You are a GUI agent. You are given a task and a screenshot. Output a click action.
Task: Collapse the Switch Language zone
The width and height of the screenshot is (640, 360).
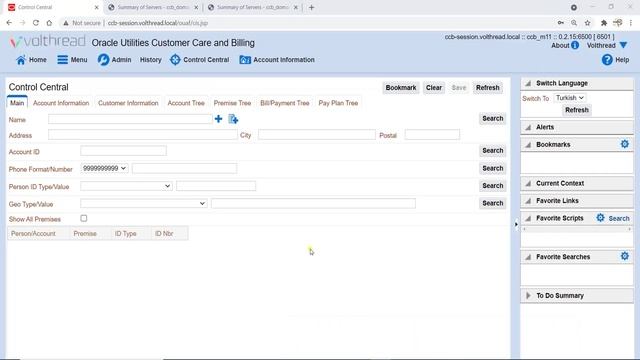[528, 83]
